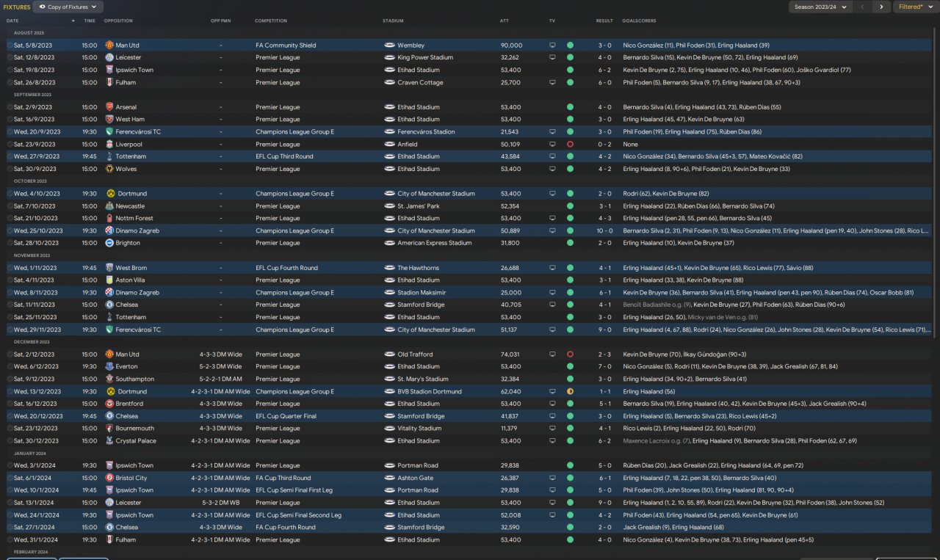Open the Vitality Stadium link
This screenshot has width=940, height=560.
click(419, 429)
